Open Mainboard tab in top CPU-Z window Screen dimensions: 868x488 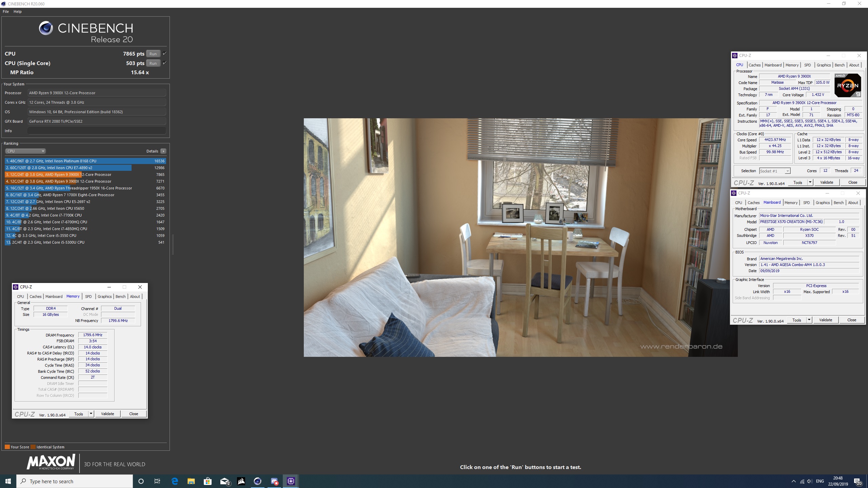[x=773, y=65]
